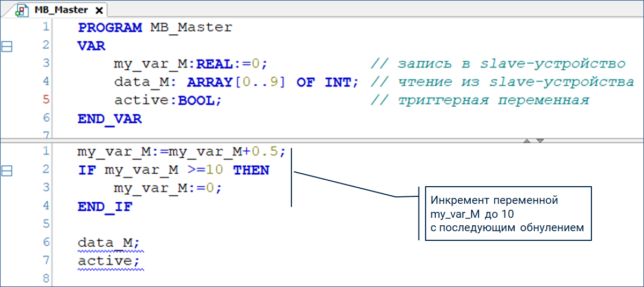
Task: Click the THEN keyword
Action: 251,170
